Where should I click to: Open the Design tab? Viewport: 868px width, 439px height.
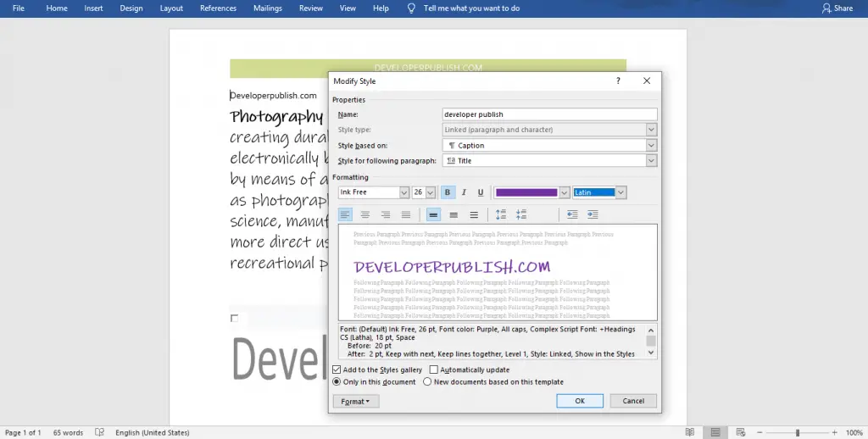[131, 8]
